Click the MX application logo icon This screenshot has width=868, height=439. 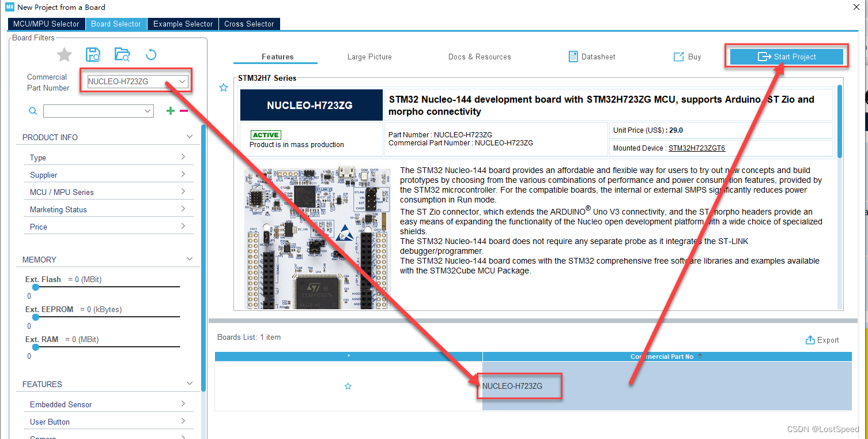point(9,7)
